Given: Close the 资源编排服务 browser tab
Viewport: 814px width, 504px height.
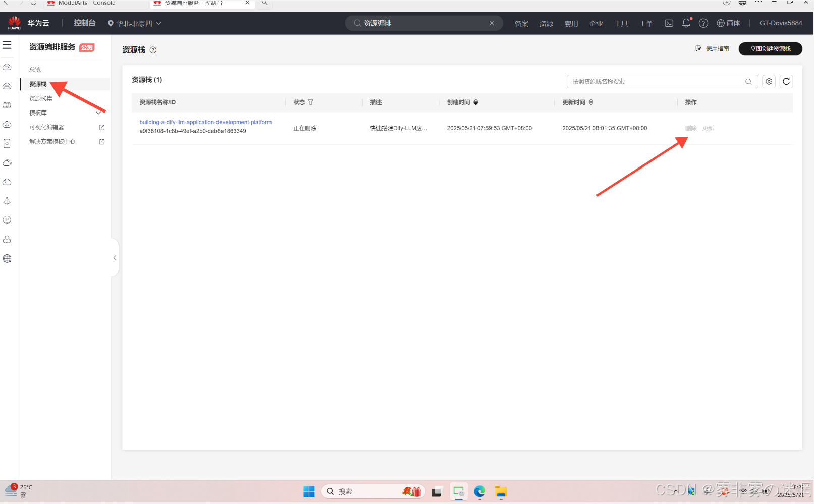Looking at the screenshot, I should click(x=247, y=3).
